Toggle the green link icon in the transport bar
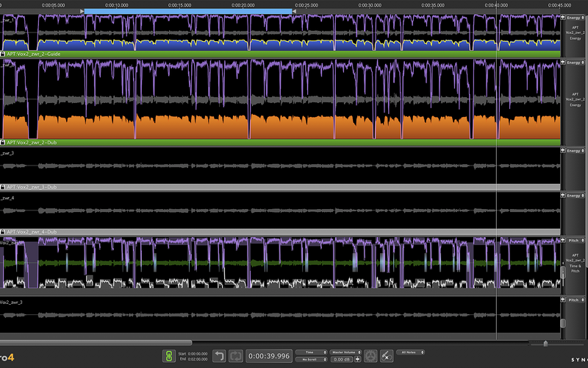The image size is (588, 368). 169,355
